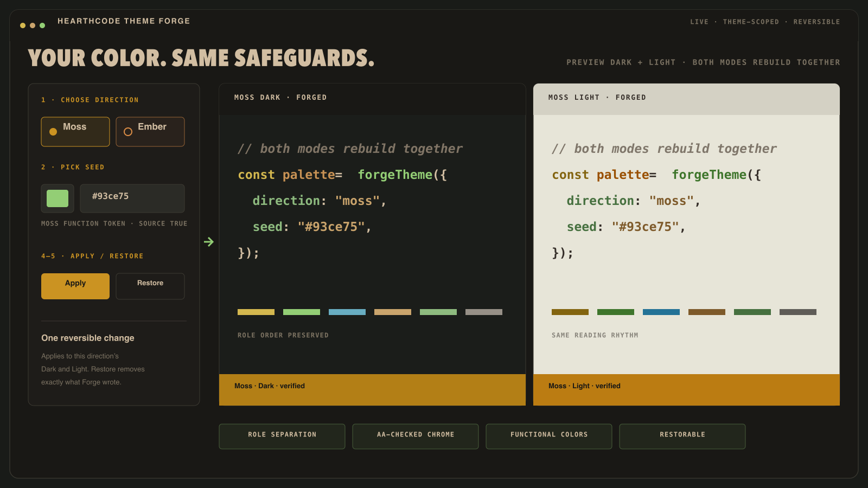Click '2 · PICK SEED' step label

tap(73, 167)
